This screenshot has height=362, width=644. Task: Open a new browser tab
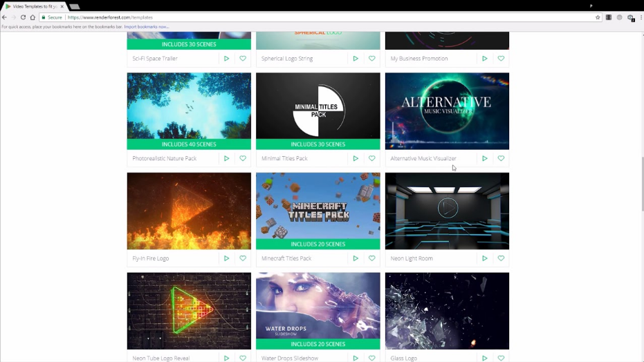pos(75,6)
